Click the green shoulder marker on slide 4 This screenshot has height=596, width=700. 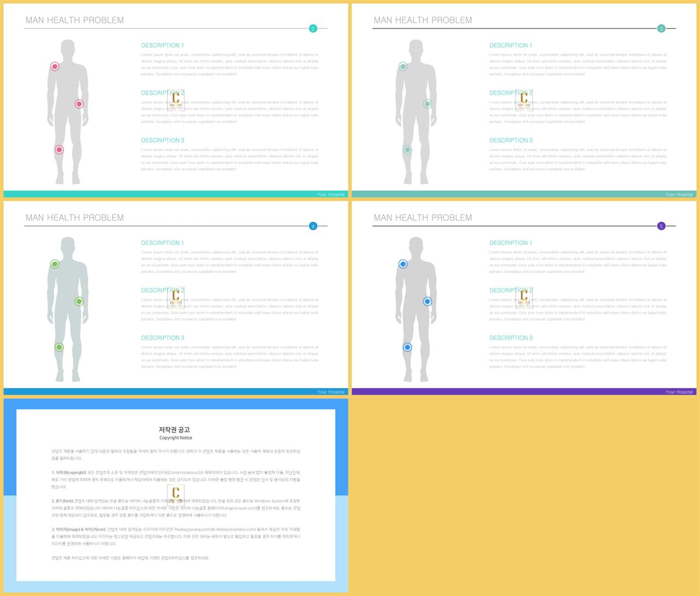pyautogui.click(x=55, y=264)
